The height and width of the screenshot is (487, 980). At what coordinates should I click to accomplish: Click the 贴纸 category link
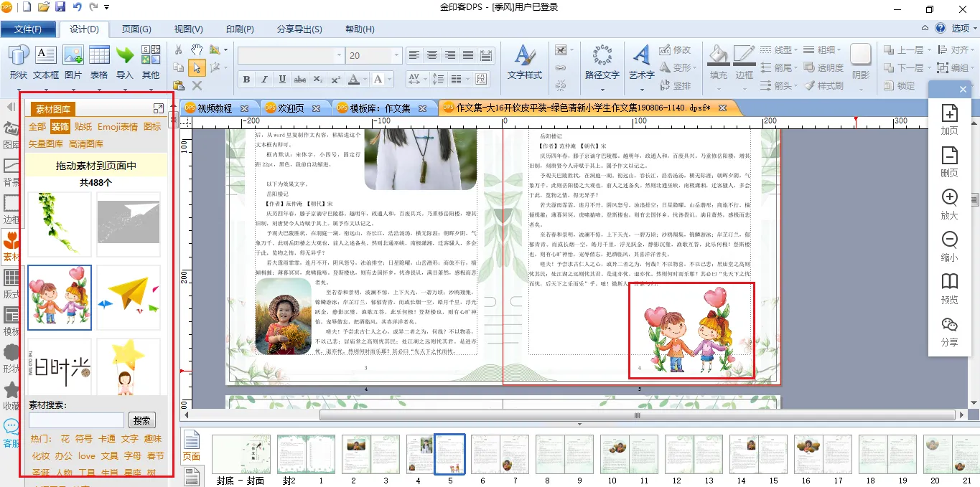[83, 127]
